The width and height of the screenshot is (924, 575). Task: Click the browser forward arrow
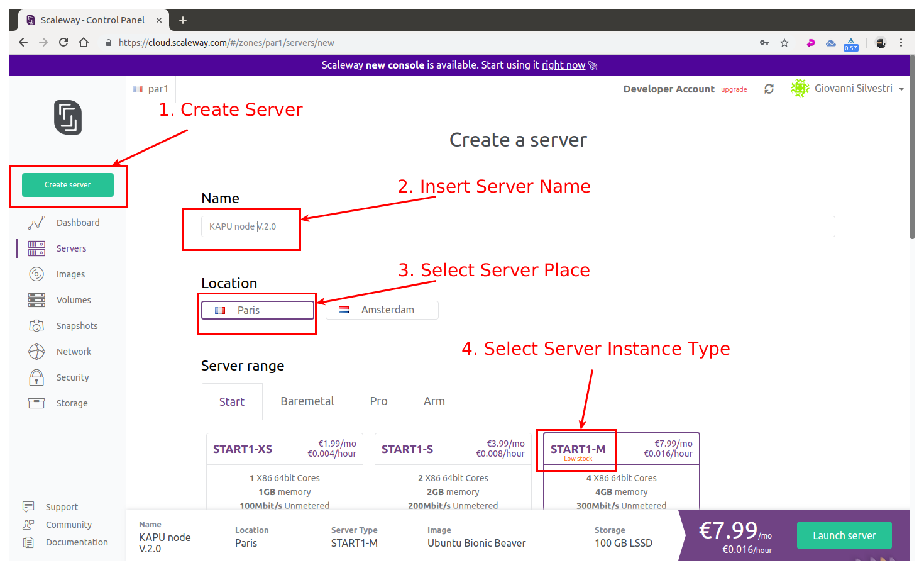[43, 42]
